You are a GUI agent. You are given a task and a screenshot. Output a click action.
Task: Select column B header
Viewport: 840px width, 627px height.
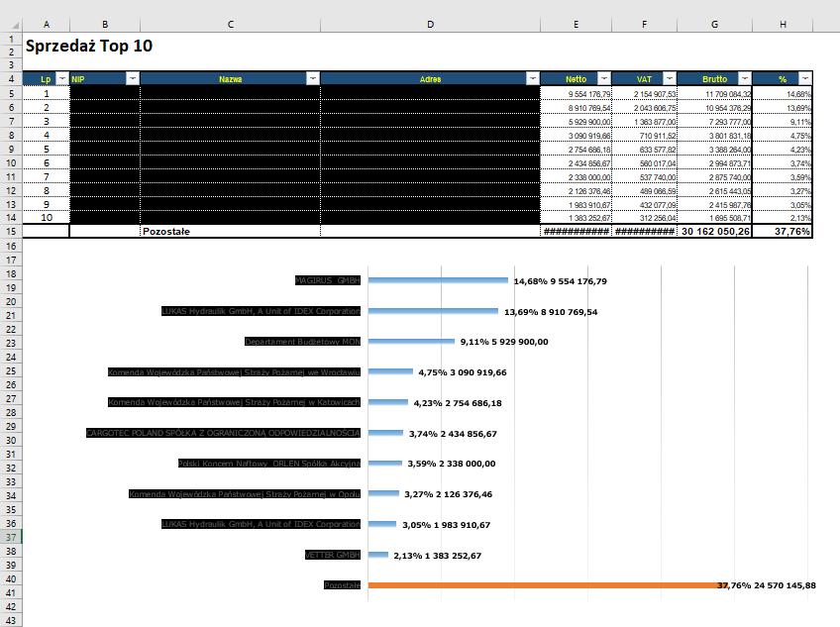point(105,24)
